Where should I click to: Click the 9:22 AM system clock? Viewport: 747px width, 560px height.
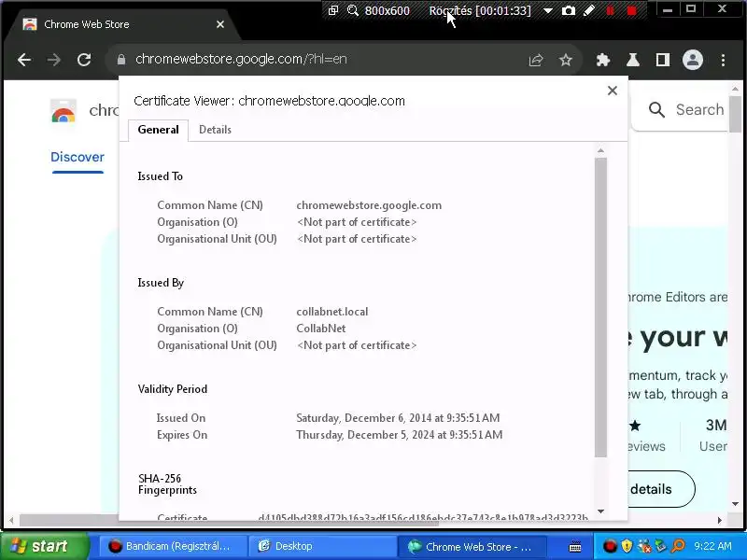[x=712, y=546]
